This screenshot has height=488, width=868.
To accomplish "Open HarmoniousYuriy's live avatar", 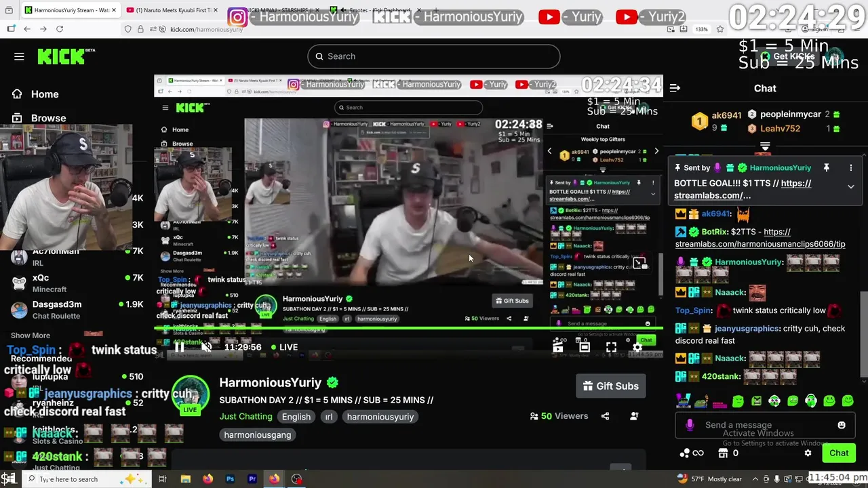I will click(x=190, y=395).
